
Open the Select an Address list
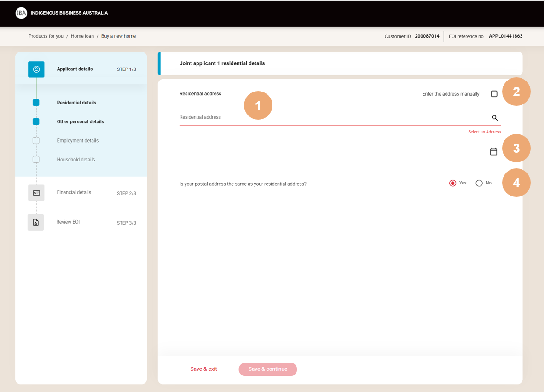pos(484,132)
